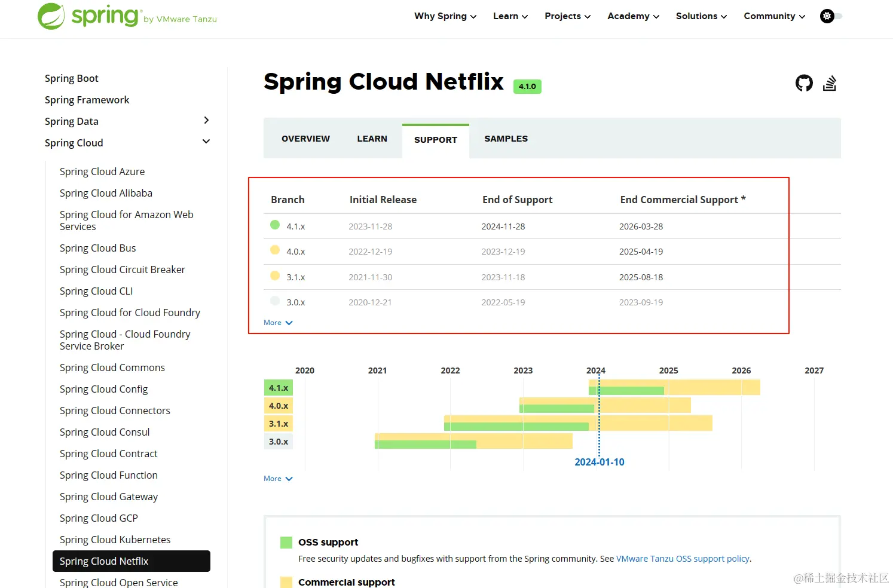
Task: Expand More under the timeline chart
Action: pyautogui.click(x=278, y=479)
